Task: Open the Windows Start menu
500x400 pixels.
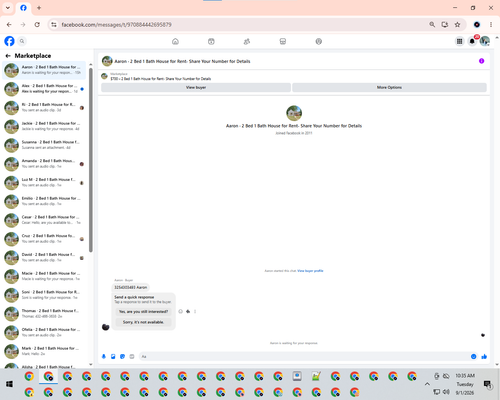Action: pyautogui.click(x=9, y=384)
